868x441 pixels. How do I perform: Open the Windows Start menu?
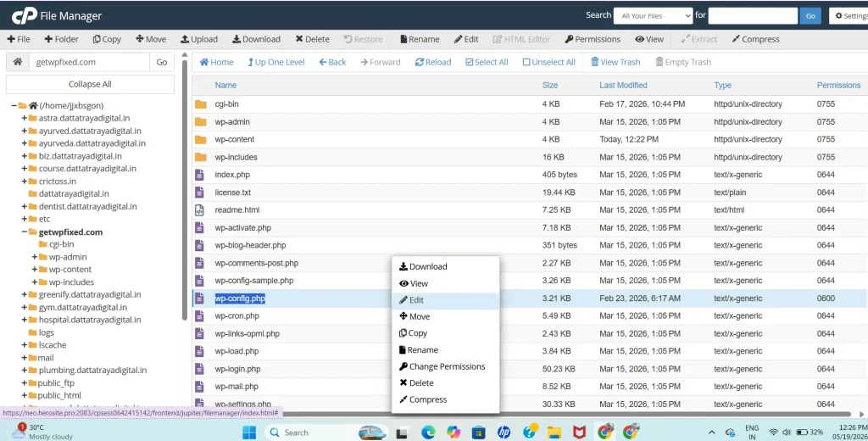point(249,433)
